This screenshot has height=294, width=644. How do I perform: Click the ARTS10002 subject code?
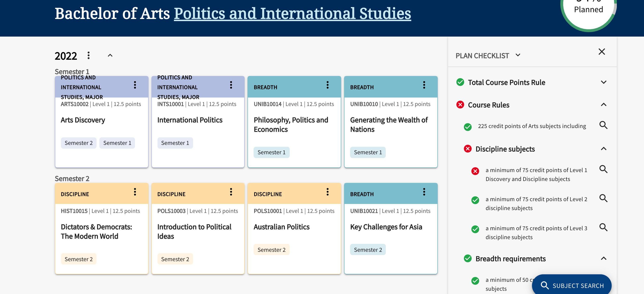pos(75,104)
